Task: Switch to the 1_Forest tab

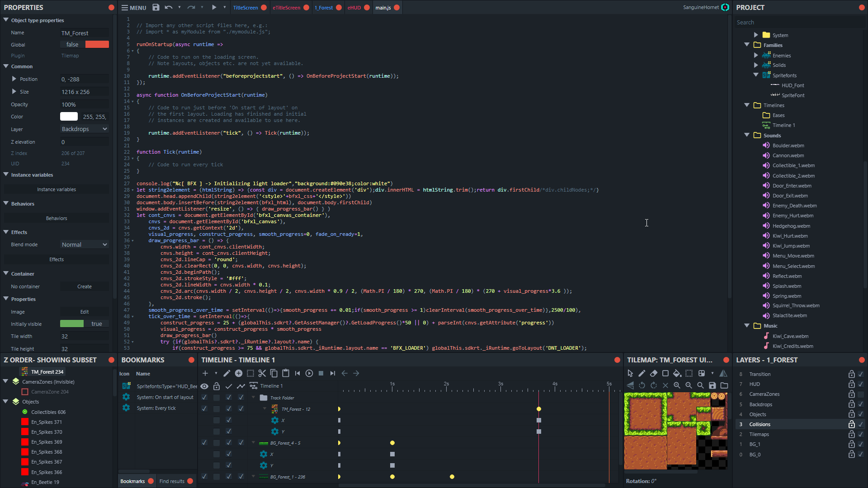Action: point(324,8)
